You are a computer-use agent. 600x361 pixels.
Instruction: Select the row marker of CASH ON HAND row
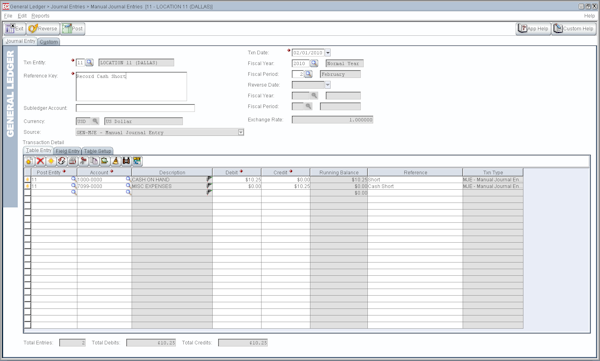[27, 179]
